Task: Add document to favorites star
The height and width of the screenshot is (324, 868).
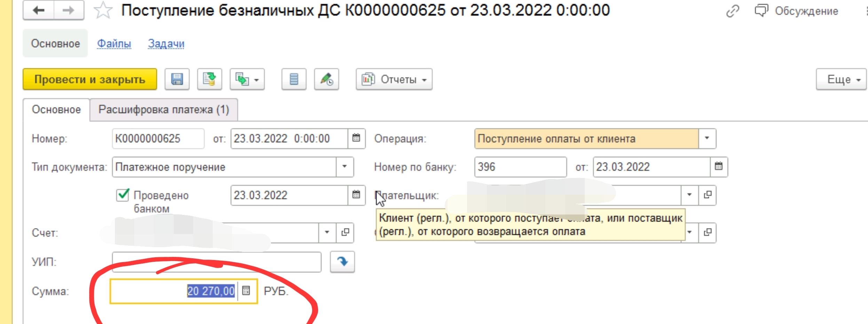Action: (103, 11)
